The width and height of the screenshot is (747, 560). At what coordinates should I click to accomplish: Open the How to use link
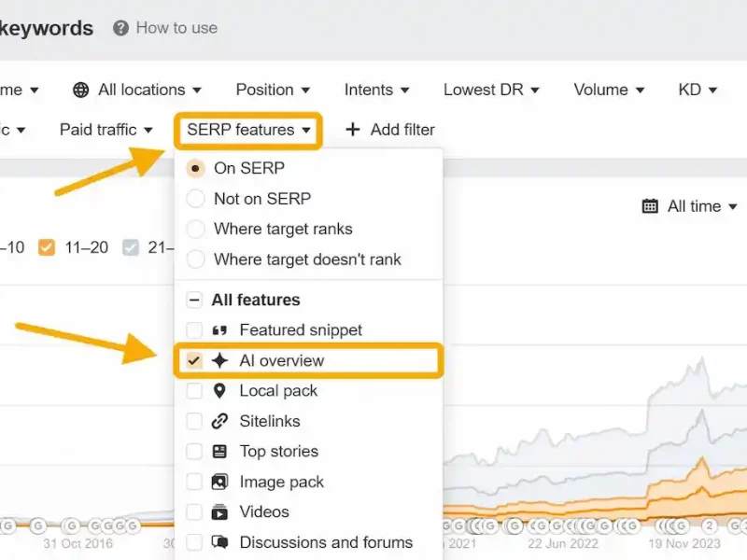(x=176, y=28)
